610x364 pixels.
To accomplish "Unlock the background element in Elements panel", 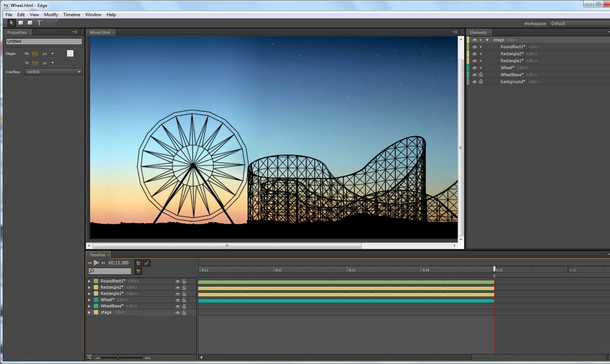I will (x=481, y=82).
